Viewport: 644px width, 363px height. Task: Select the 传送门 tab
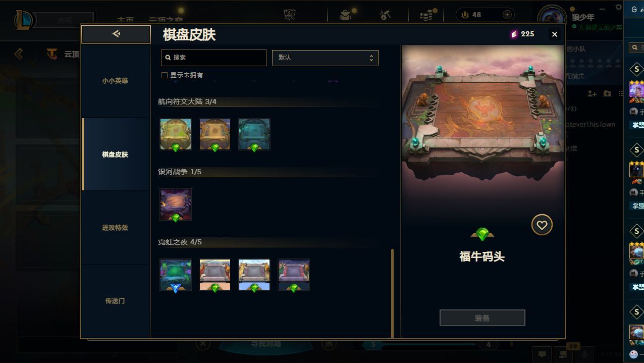pos(116,301)
